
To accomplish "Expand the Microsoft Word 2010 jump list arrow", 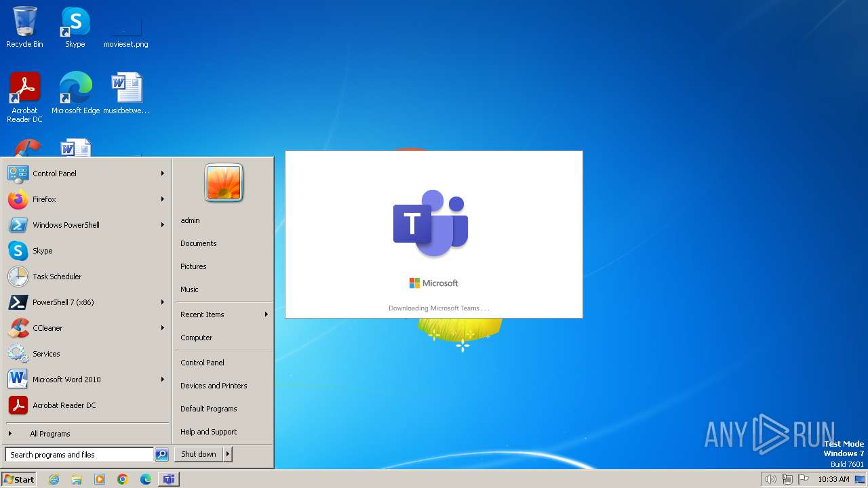I will pyautogui.click(x=163, y=380).
